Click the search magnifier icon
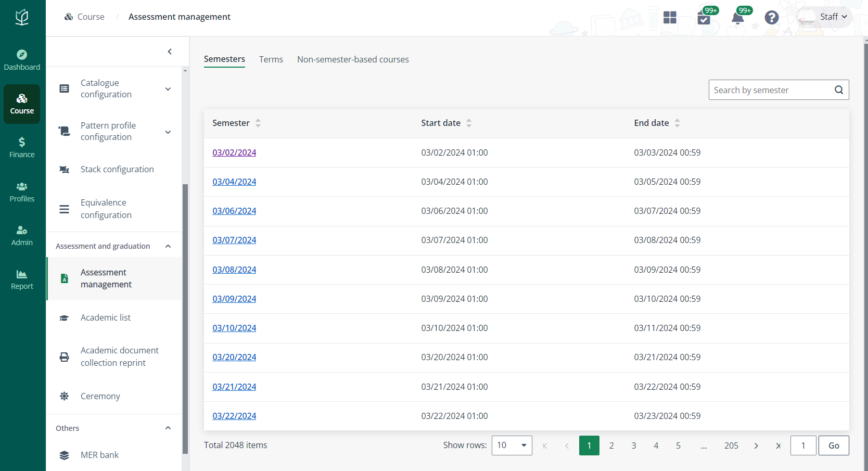The image size is (868, 471). 839,90
